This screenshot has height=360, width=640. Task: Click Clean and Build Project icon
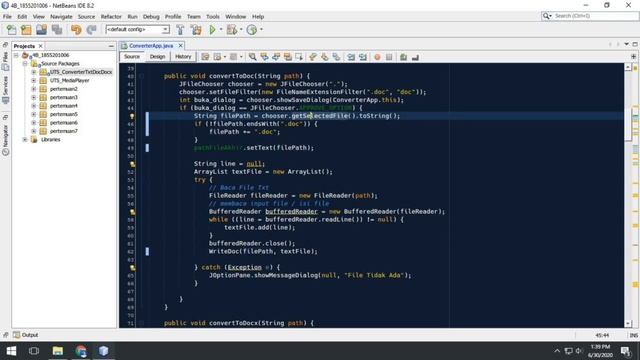[x=196, y=30]
